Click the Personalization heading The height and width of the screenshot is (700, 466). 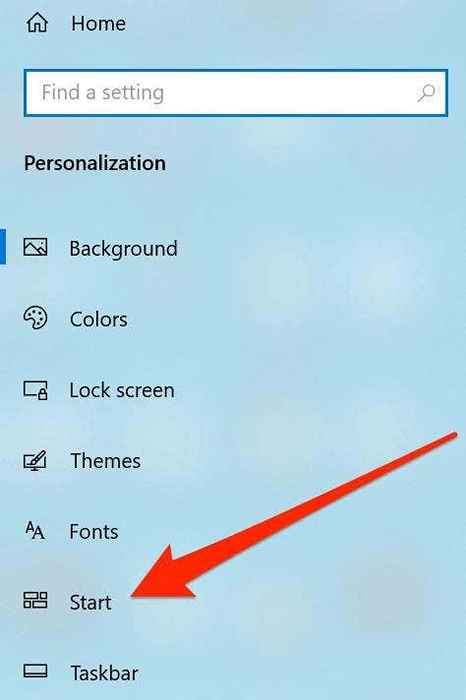[95, 163]
